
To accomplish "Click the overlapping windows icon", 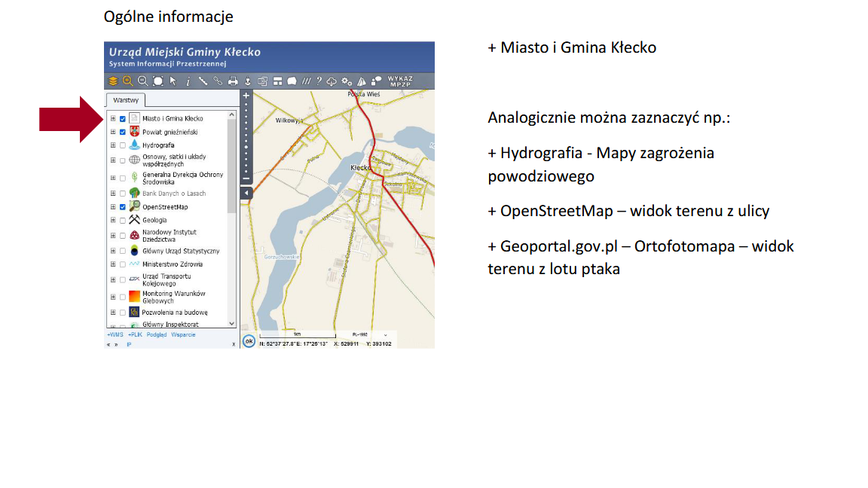I will pos(262,81).
